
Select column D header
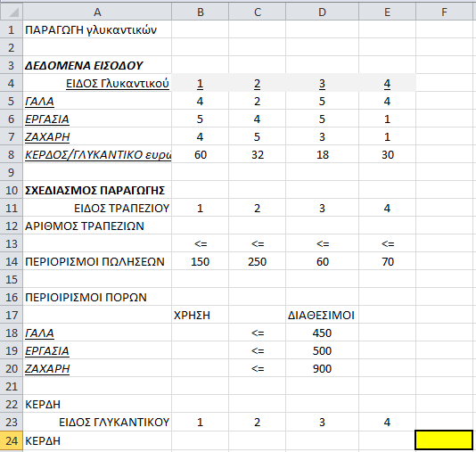click(322, 12)
